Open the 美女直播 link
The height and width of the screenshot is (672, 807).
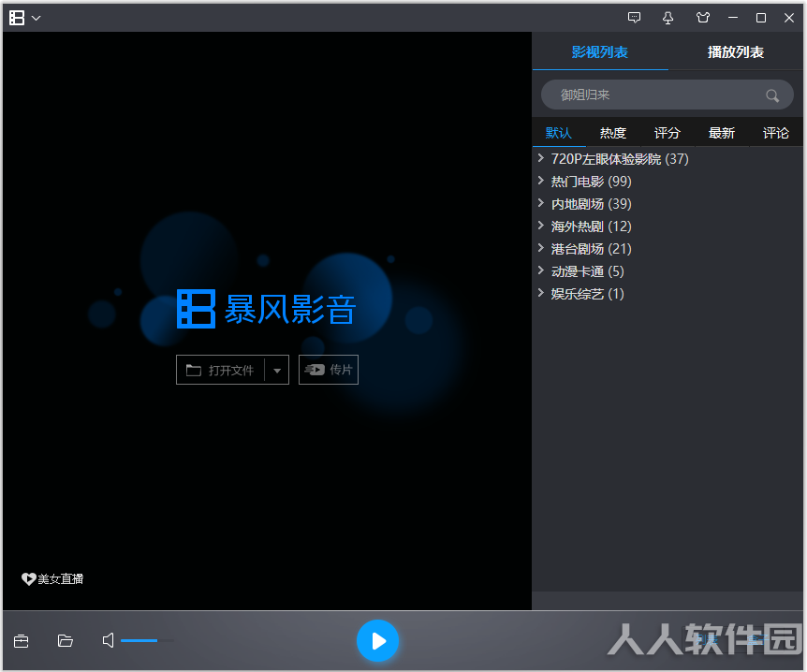pos(52,578)
